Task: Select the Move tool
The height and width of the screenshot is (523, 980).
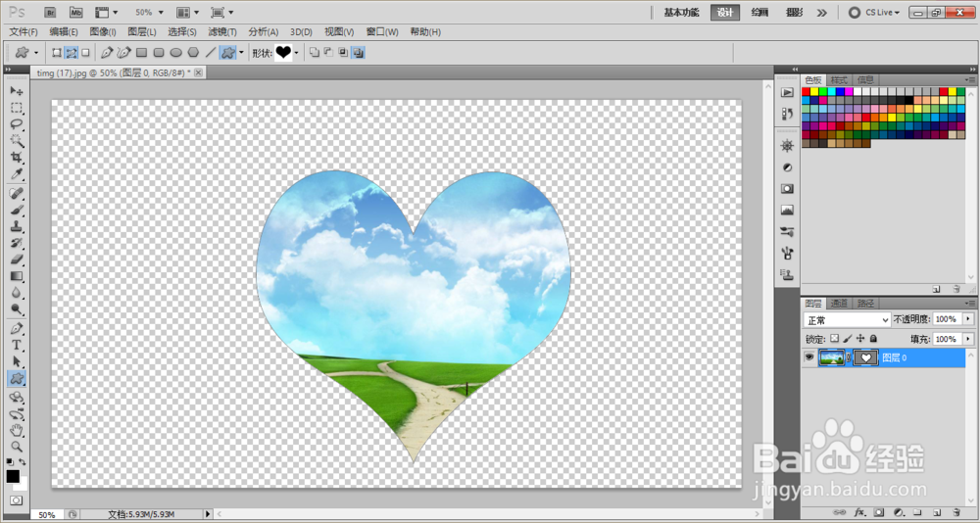Action: [17, 91]
